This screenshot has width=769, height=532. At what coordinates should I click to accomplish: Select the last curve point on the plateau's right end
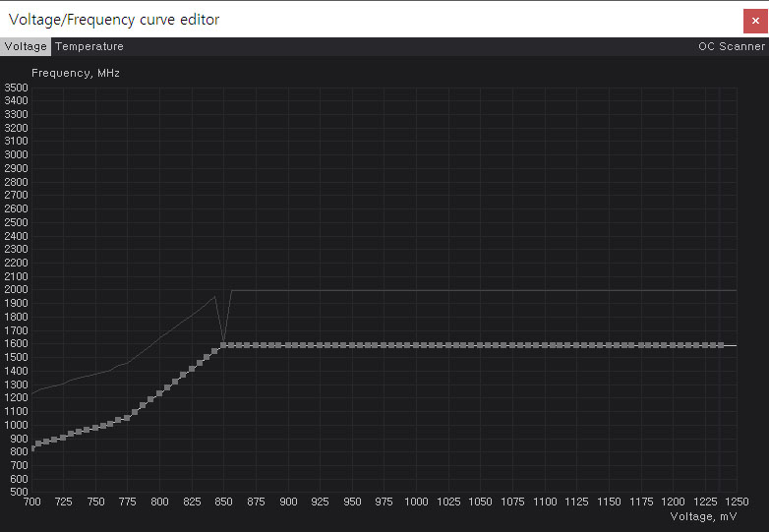[721, 346]
